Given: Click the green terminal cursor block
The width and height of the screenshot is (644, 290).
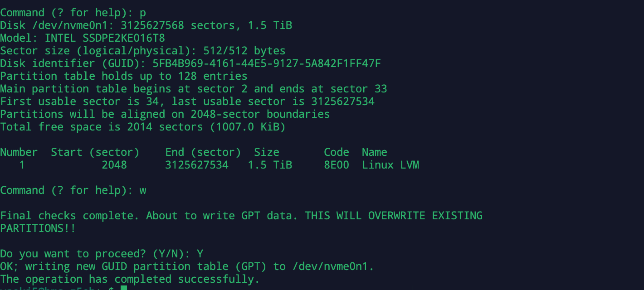Looking at the screenshot, I should (x=124, y=288).
